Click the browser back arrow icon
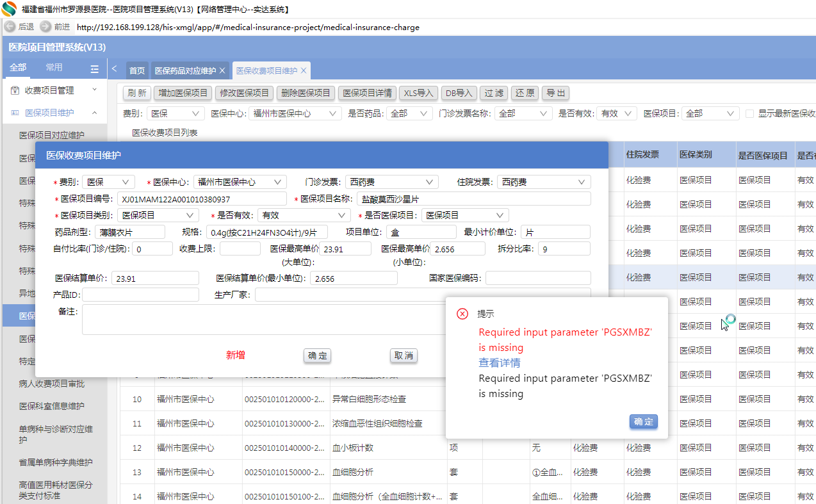Viewport: 816px width, 504px height. coord(10,27)
